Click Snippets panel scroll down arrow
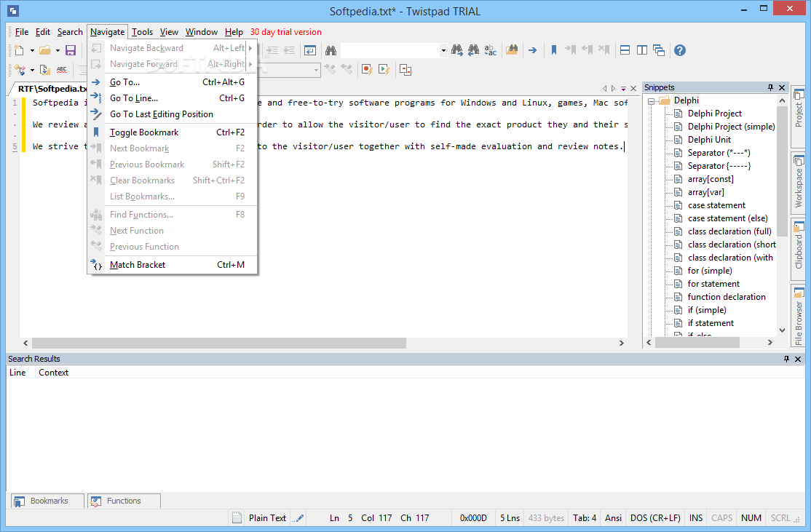 point(782,330)
